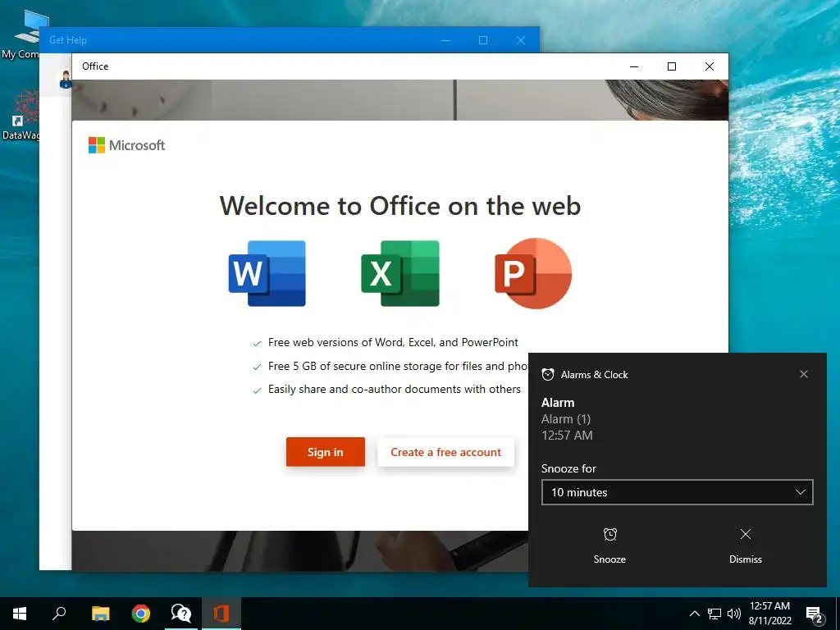Create a free account

click(445, 452)
